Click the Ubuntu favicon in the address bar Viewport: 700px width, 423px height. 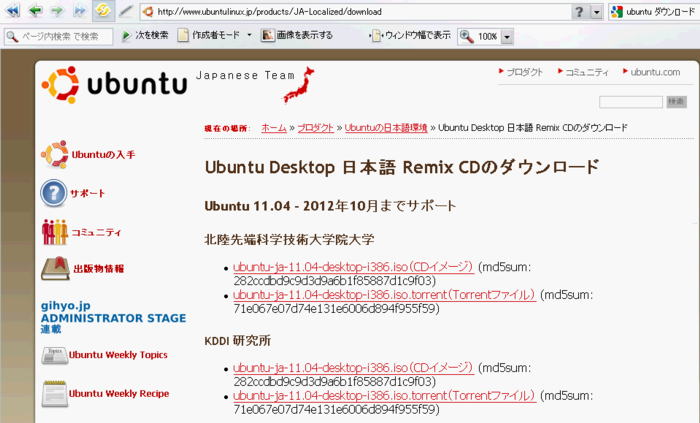[148, 12]
